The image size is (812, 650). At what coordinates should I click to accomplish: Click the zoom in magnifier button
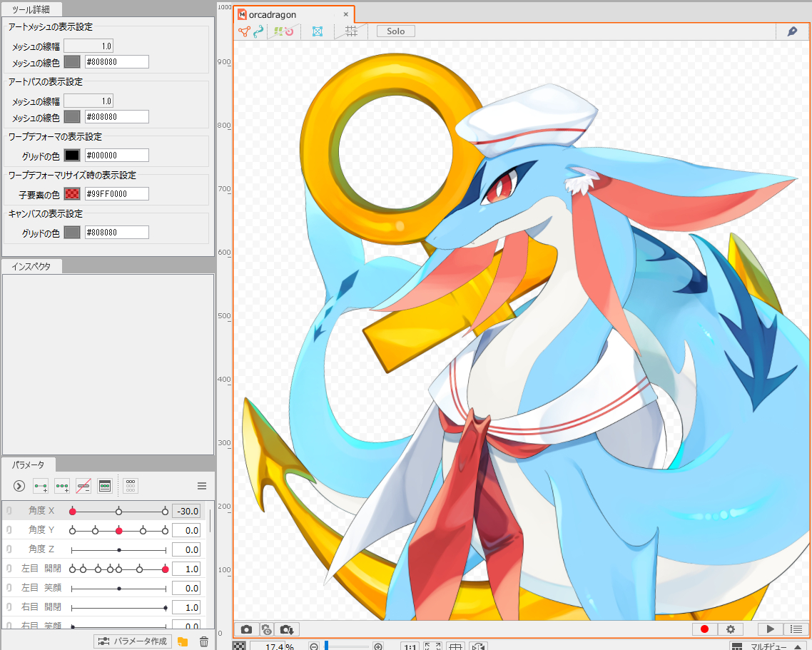tap(378, 646)
